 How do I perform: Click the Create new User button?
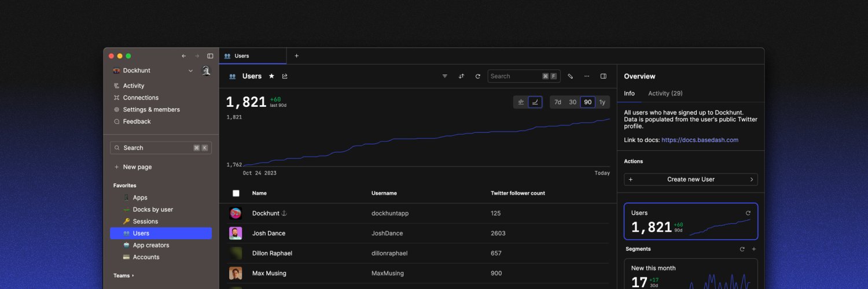(x=691, y=180)
